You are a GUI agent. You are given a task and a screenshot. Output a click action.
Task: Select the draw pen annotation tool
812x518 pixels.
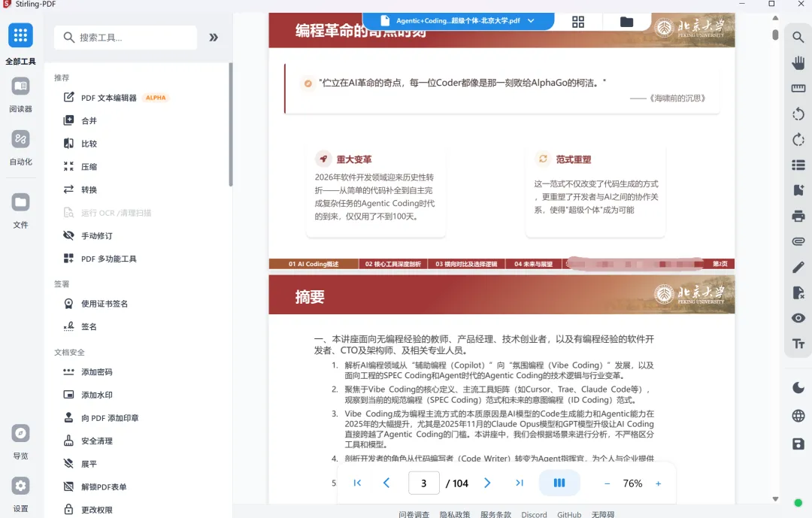click(798, 267)
